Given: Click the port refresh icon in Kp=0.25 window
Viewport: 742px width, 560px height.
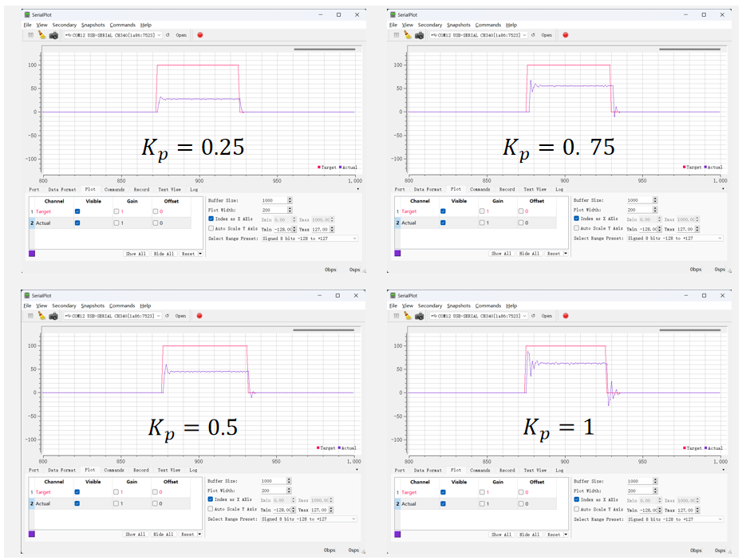Looking at the screenshot, I should pos(168,35).
